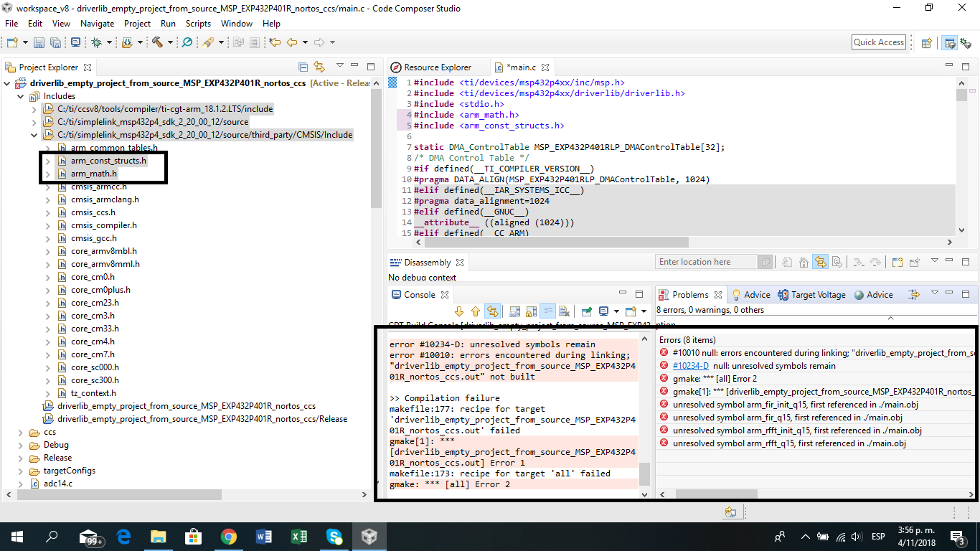The width and height of the screenshot is (980, 551).
Task: Open Word from the Windows taskbar
Action: coord(263,537)
